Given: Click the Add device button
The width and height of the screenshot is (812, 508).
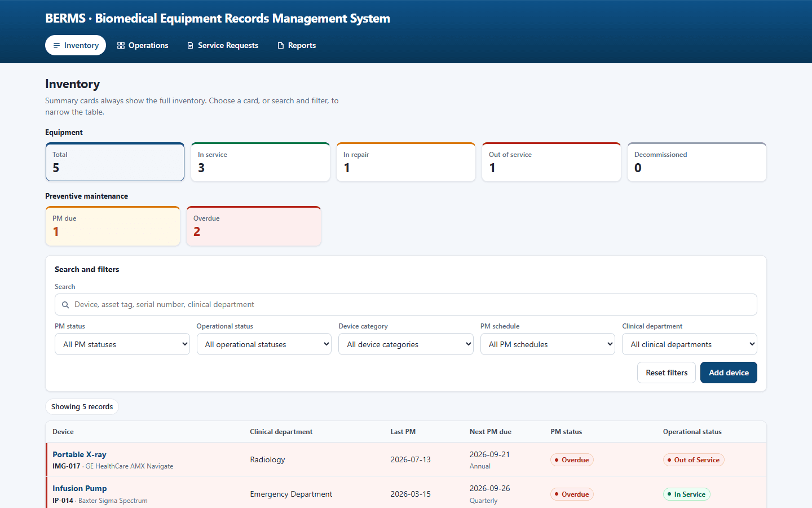Looking at the screenshot, I should [729, 373].
